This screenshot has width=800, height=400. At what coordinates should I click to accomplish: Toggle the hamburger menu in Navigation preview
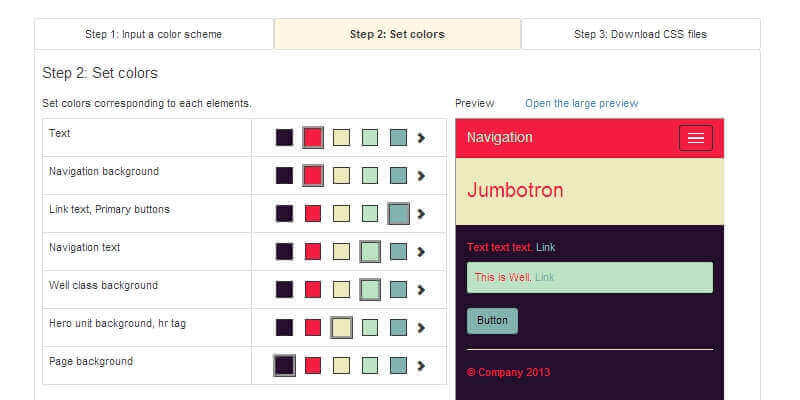pos(695,138)
